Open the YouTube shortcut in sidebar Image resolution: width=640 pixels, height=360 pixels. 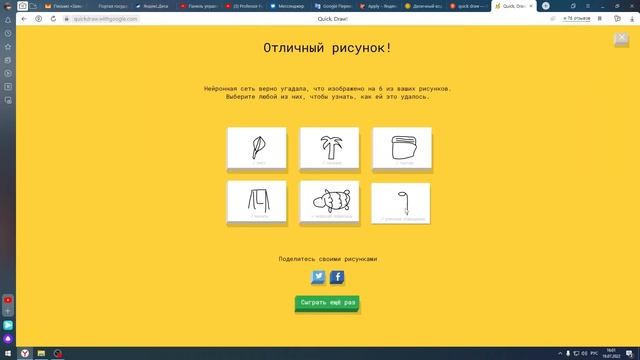coord(8,300)
